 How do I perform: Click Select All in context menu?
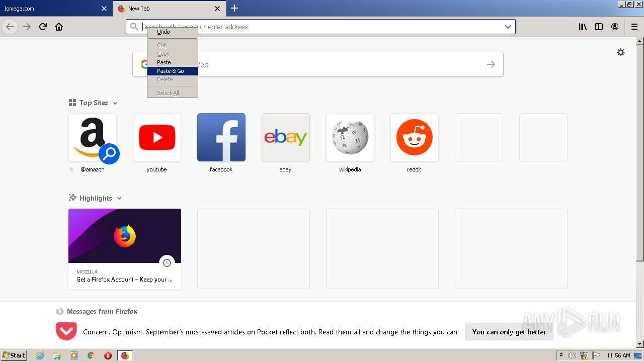(x=173, y=93)
